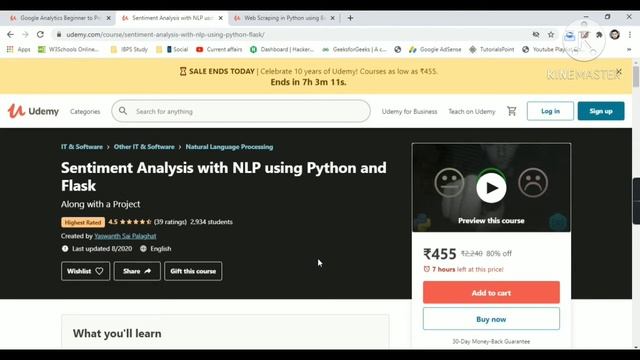Reload the page with refresh icon
The image size is (640, 360).
pos(40,35)
